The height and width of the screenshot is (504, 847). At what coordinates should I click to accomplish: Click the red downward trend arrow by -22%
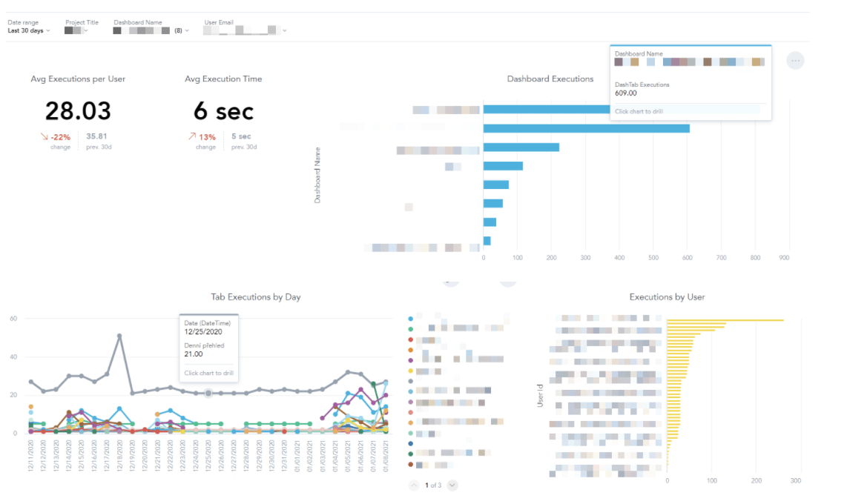45,136
